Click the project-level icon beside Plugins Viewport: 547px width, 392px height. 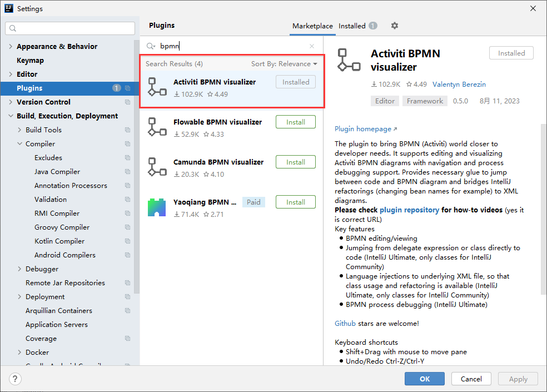[x=128, y=88]
